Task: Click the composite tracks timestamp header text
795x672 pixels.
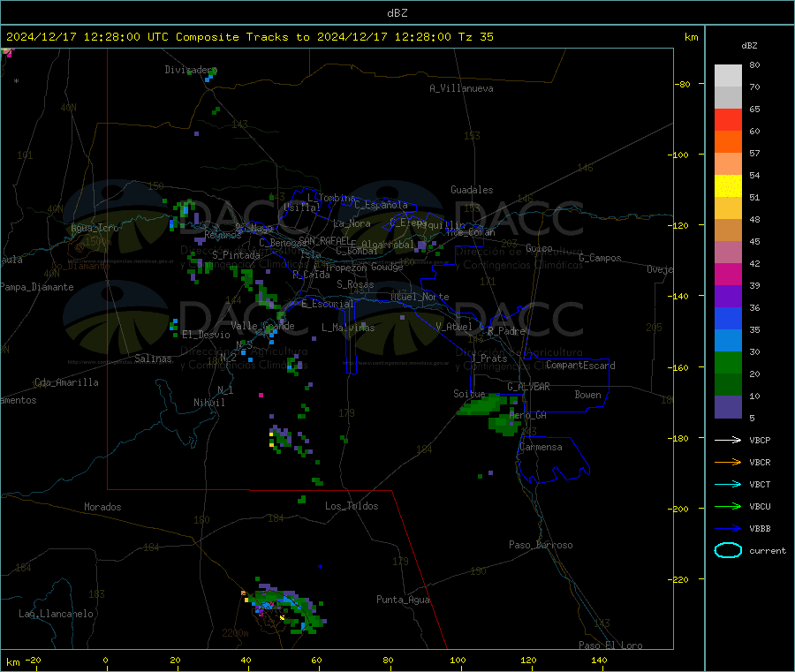Action: (249, 37)
